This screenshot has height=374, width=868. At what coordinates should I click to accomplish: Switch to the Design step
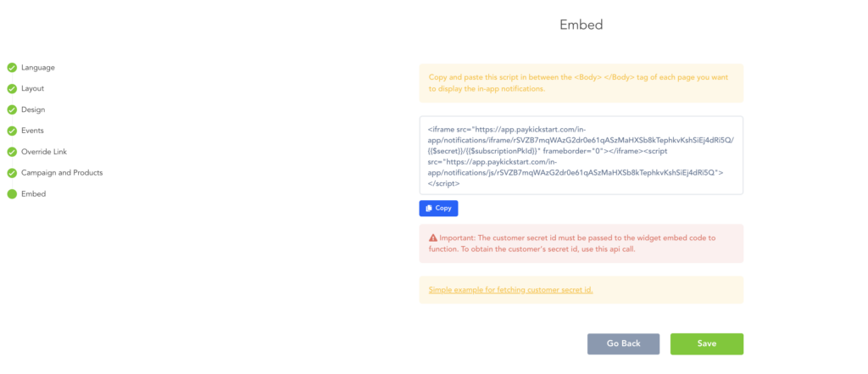33,109
